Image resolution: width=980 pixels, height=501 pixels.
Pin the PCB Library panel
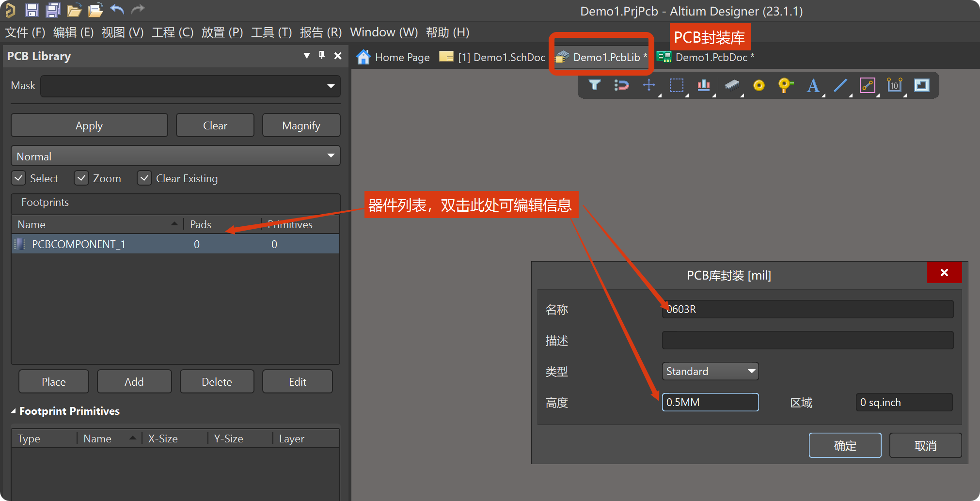point(322,55)
